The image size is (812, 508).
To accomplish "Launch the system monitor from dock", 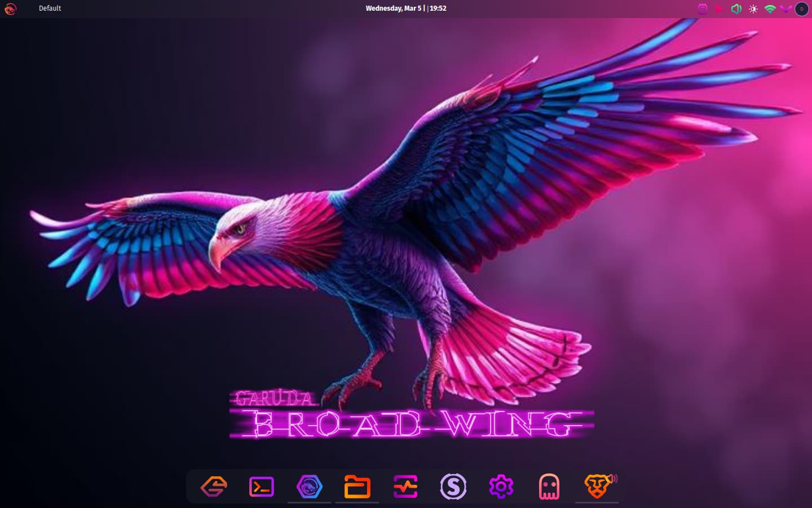I will tap(405, 487).
